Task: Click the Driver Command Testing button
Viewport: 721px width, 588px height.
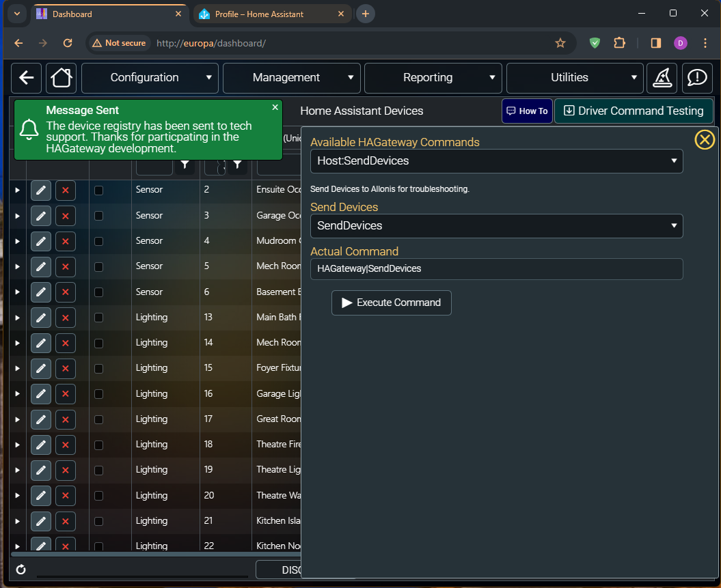Action: tap(634, 111)
